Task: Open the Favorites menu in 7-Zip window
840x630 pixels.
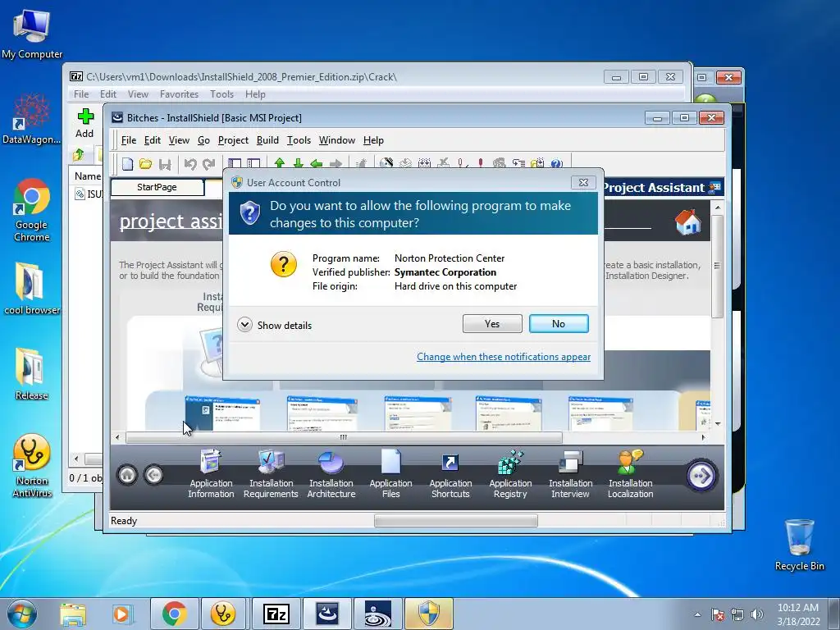Action: pyautogui.click(x=179, y=94)
